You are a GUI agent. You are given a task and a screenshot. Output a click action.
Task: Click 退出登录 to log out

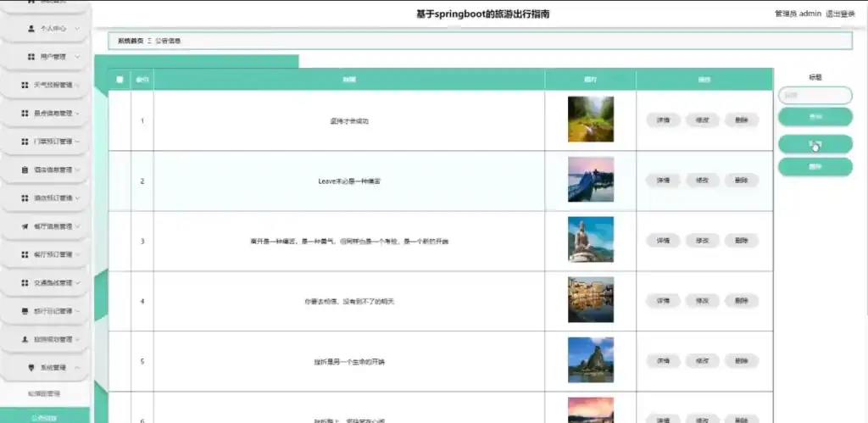840,14
